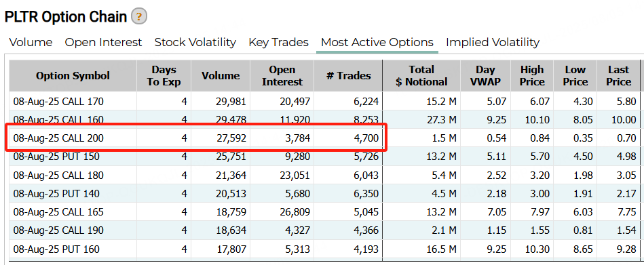Sort by Option Symbol column header

(73, 75)
